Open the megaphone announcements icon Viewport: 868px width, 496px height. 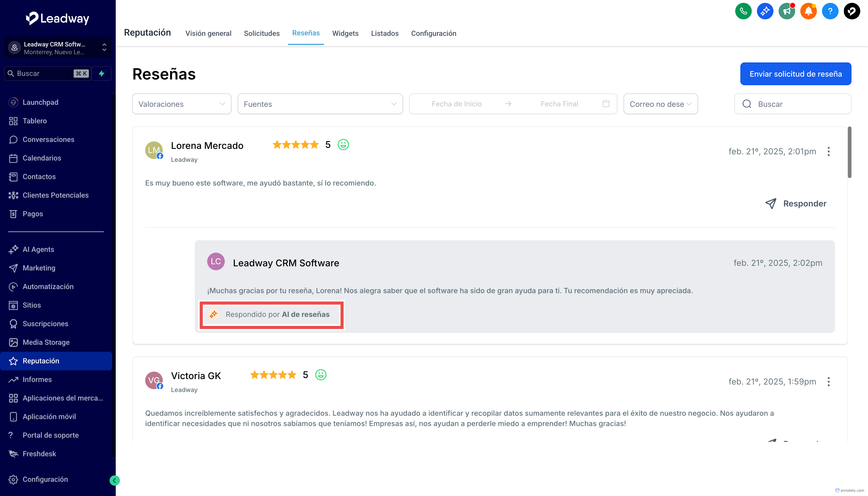[787, 12]
